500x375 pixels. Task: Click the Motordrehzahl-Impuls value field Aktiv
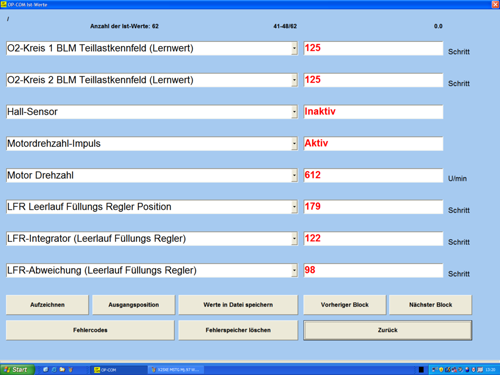[x=373, y=144]
